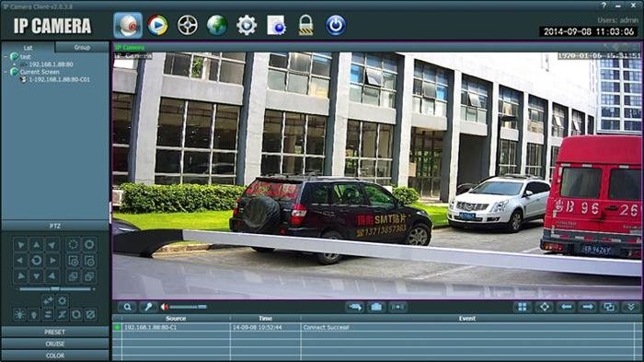The width and height of the screenshot is (644, 362).
Task: Open the gear settings icon
Action: click(x=247, y=26)
